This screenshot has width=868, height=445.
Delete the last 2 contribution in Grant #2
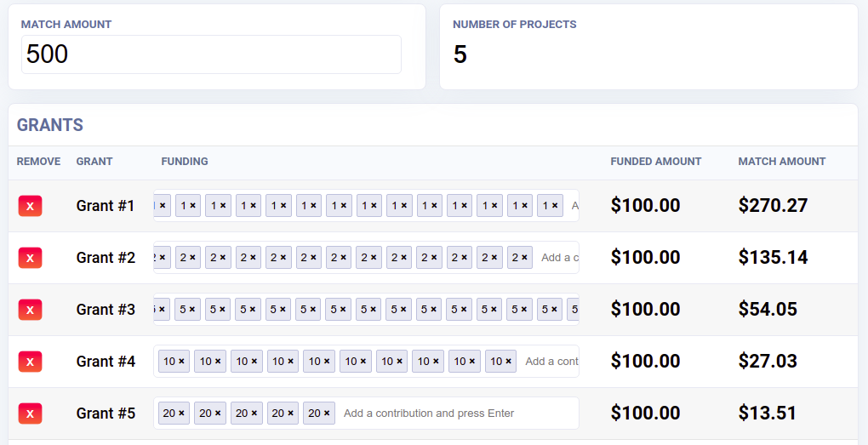click(x=524, y=257)
